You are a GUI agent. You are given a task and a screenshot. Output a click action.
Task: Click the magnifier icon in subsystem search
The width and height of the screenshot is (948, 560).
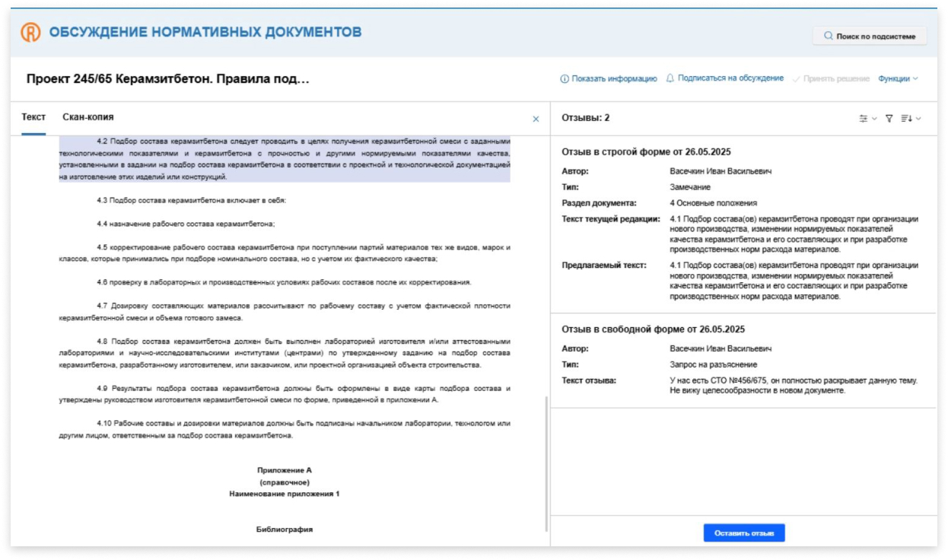click(829, 36)
